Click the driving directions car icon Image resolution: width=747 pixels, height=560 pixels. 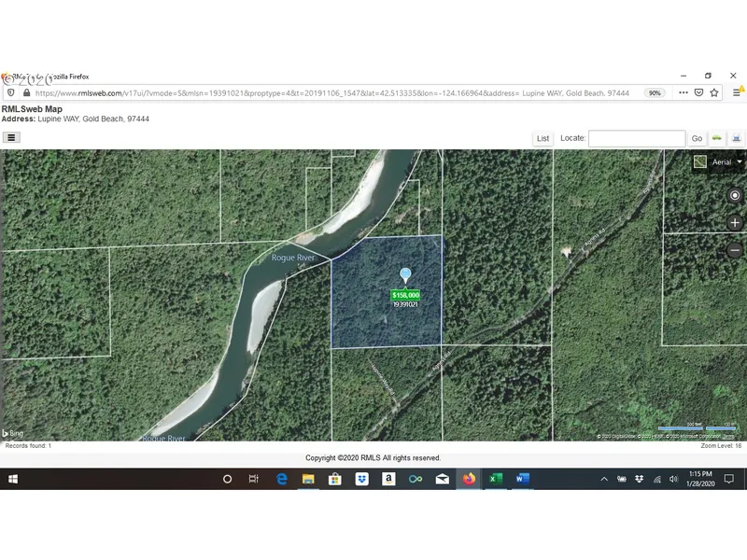pos(717,138)
